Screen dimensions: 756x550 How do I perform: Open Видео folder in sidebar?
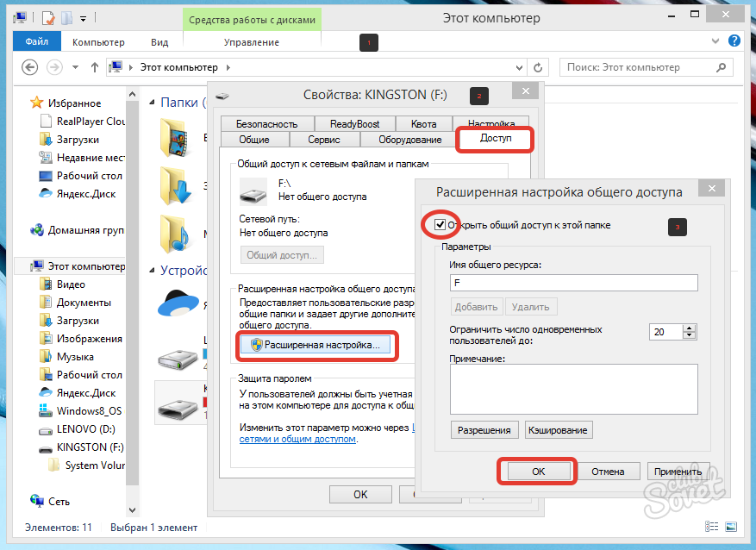pyautogui.click(x=63, y=284)
